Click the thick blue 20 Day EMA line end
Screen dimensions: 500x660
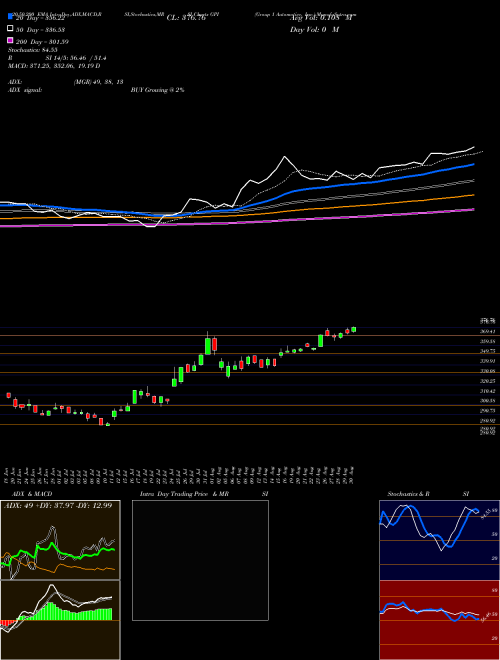(x=473, y=165)
